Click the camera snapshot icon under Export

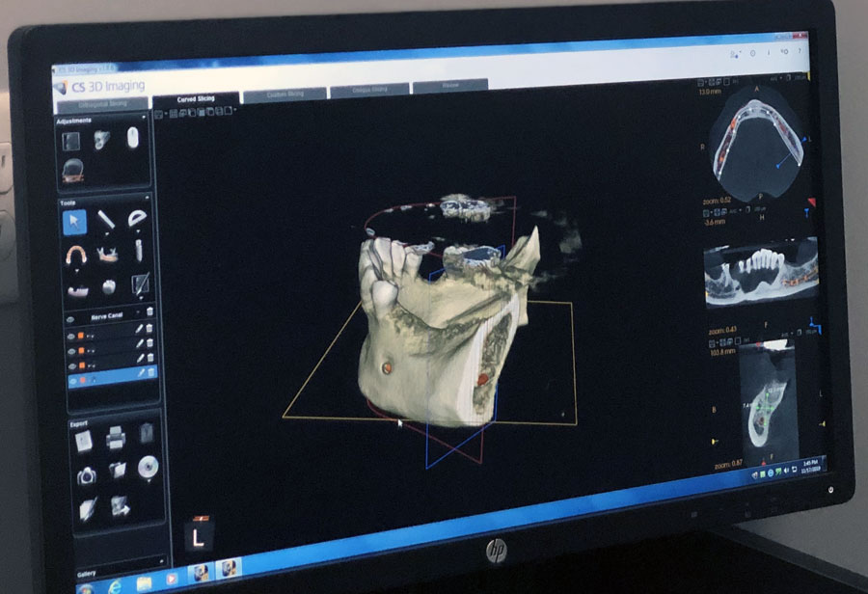point(86,475)
